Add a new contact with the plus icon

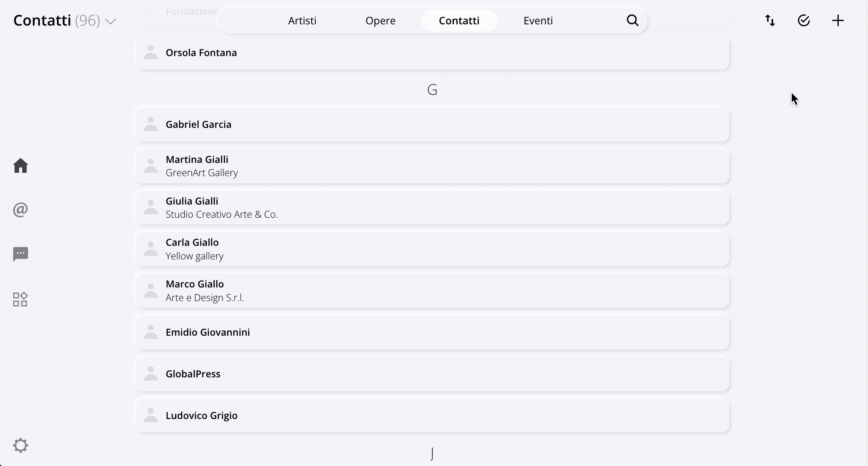click(x=838, y=20)
